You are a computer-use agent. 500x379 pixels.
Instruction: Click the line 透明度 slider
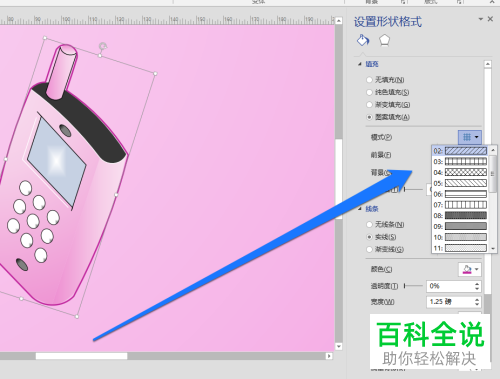click(413, 286)
